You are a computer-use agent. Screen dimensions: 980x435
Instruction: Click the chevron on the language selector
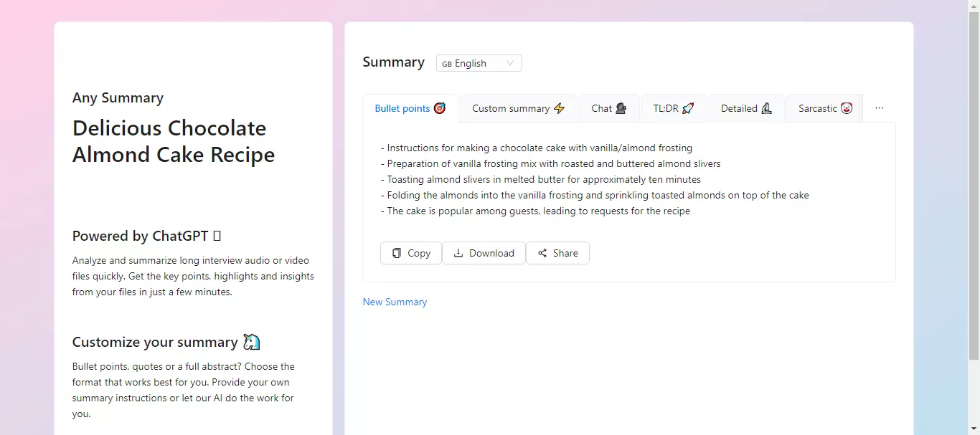[511, 63]
